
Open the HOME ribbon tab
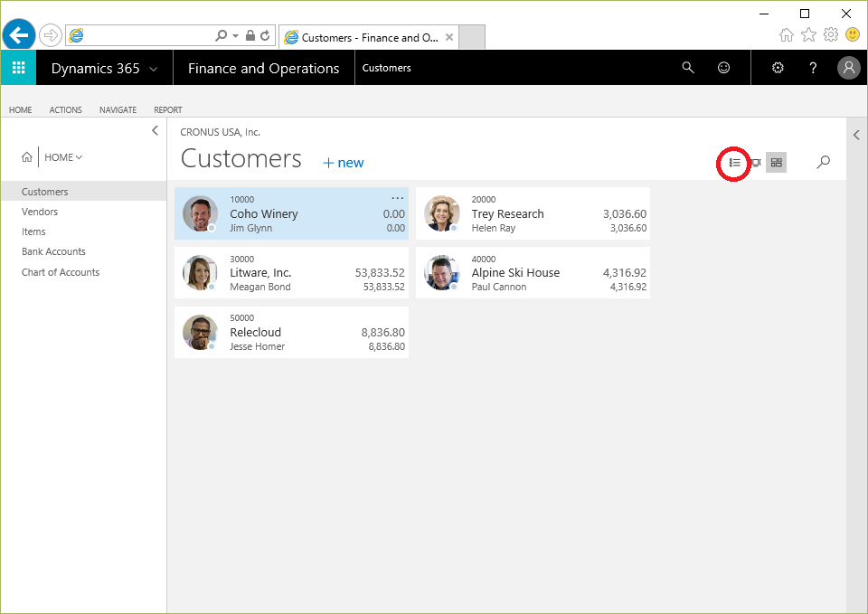[21, 109]
